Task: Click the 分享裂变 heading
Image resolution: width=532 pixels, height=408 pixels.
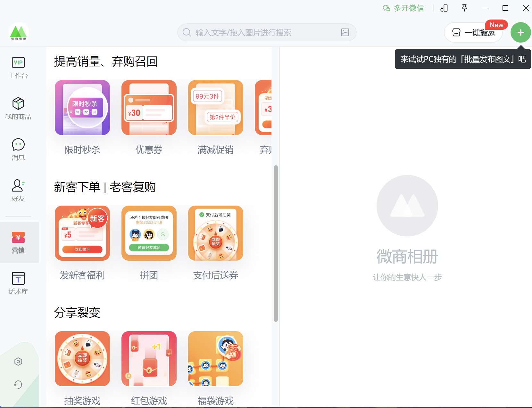Action: tap(77, 313)
